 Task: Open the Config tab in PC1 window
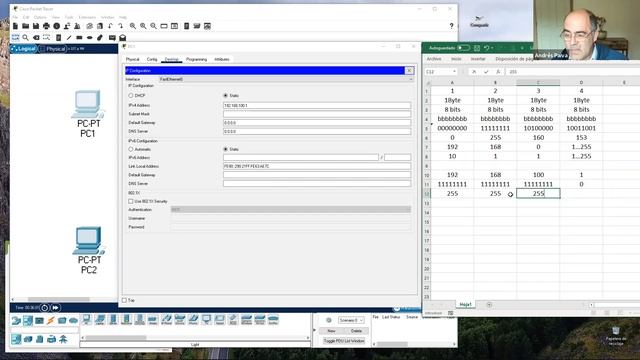pos(152,60)
